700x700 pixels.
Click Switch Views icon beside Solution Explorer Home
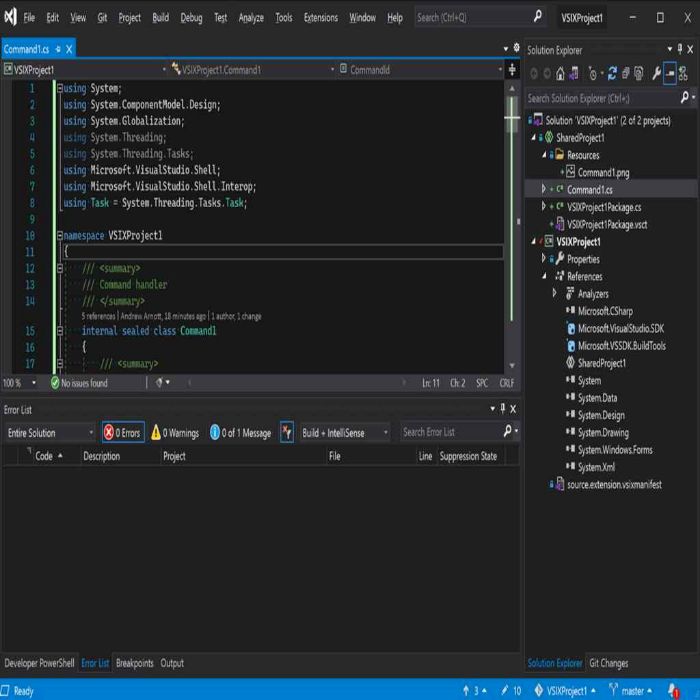[x=573, y=74]
